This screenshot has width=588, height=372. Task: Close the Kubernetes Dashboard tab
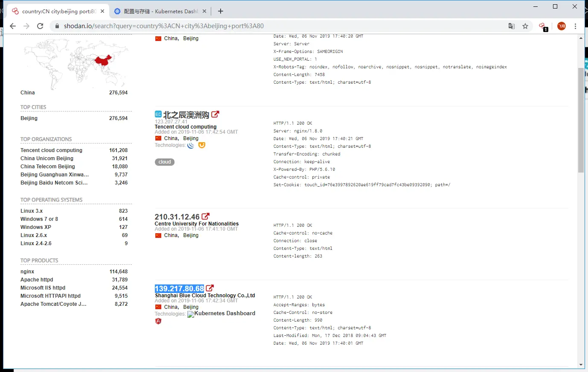coord(204,11)
